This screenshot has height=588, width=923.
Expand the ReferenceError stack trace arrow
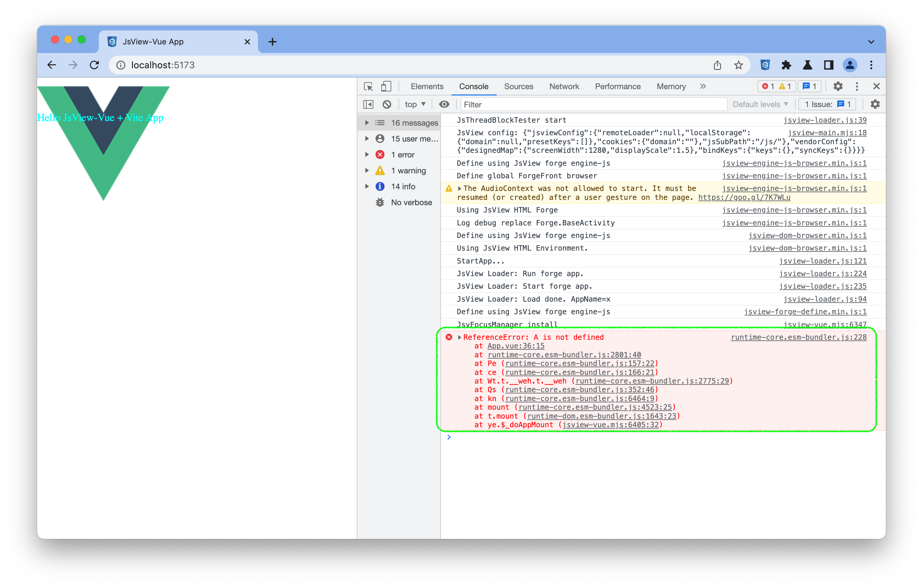pyautogui.click(x=459, y=337)
